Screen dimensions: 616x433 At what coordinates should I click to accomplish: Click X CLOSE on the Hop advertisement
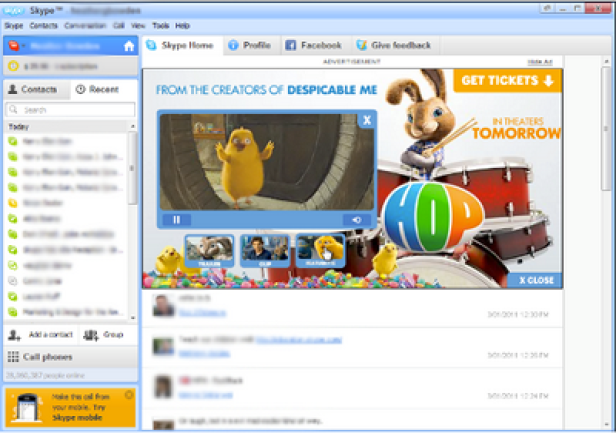(535, 280)
